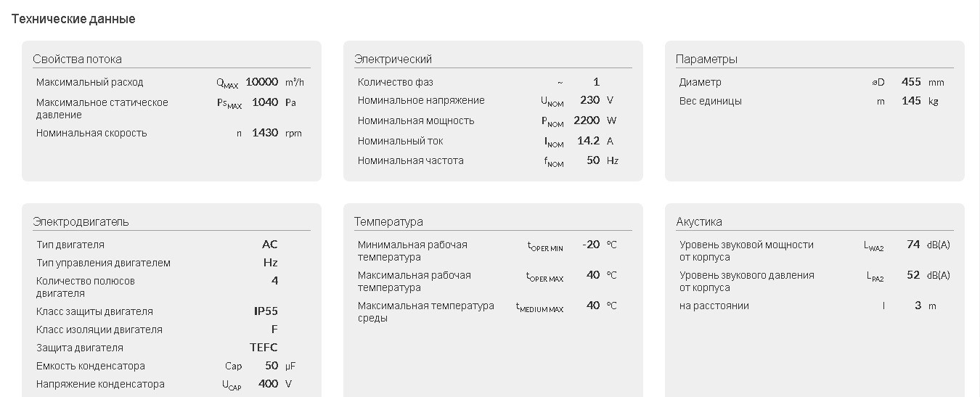Image resolution: width=980 pixels, height=397 pixels.
Task: Click the U NOM symbol
Action: click(552, 102)
